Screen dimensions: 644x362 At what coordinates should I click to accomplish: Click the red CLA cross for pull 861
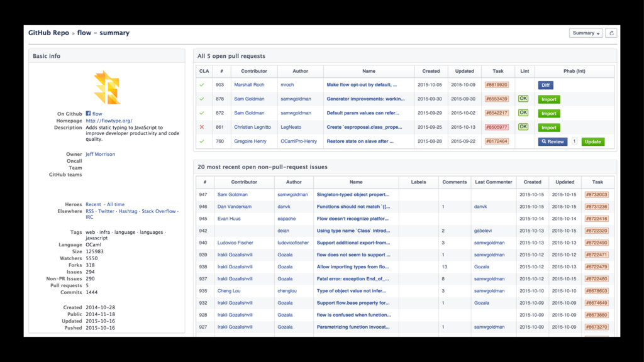(x=202, y=127)
